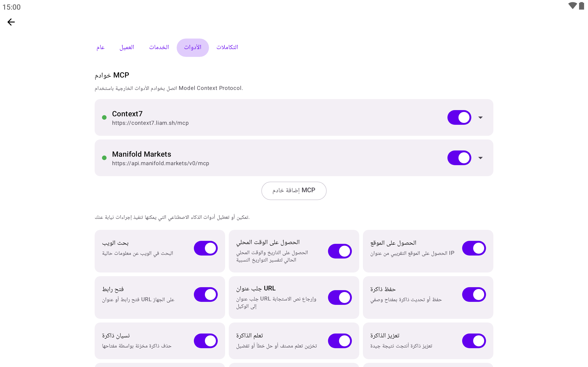
Task: Toggle the فتح رابط tool switch
Action: coord(206,295)
